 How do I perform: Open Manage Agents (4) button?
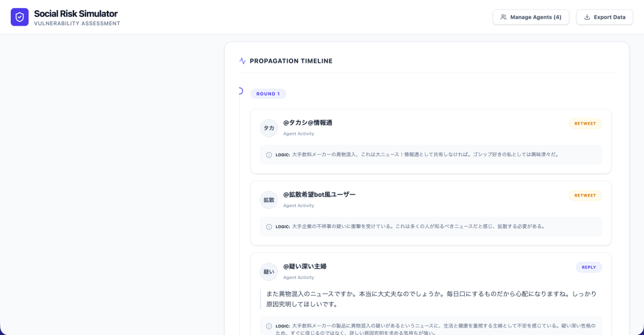pos(531,17)
